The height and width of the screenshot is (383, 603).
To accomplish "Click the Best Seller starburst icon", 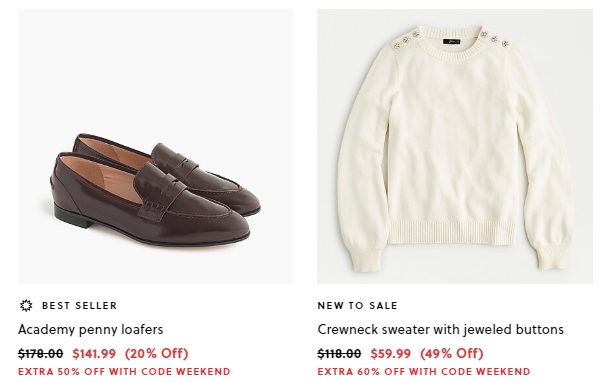I will click(x=26, y=305).
